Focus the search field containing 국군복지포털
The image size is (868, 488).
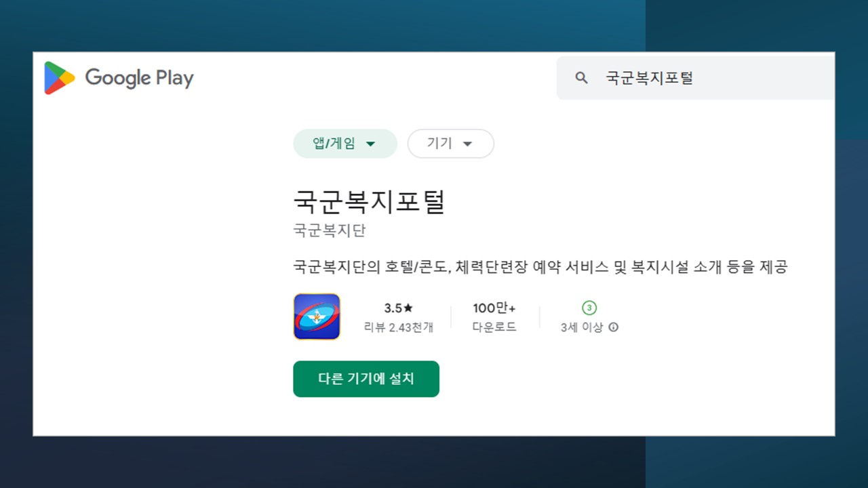[696, 78]
